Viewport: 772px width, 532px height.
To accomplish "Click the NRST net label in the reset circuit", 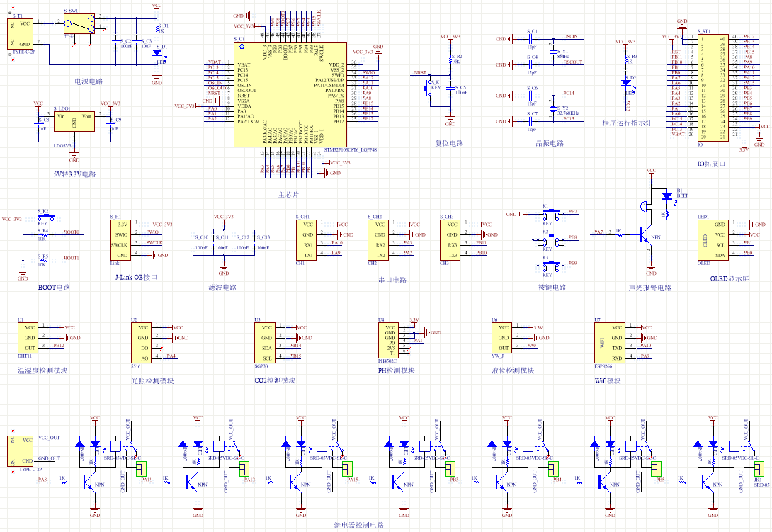I will (x=420, y=72).
